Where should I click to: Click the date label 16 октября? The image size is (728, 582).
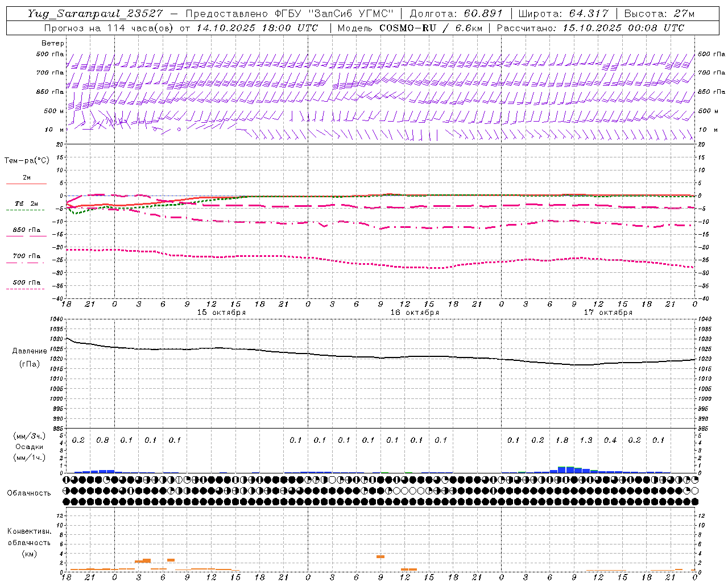[415, 313]
